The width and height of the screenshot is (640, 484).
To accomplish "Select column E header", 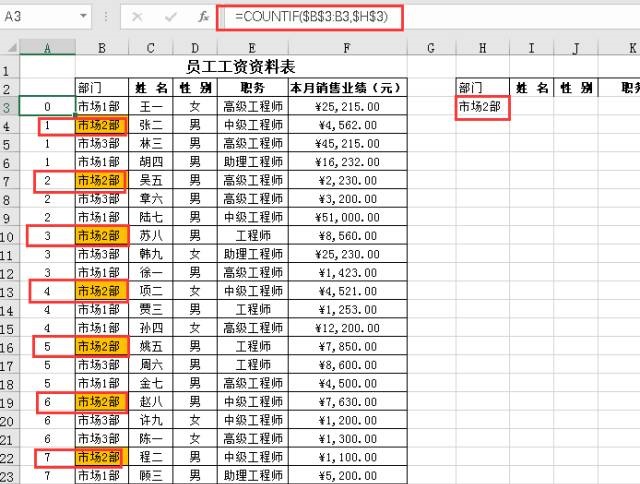I will 253,48.
